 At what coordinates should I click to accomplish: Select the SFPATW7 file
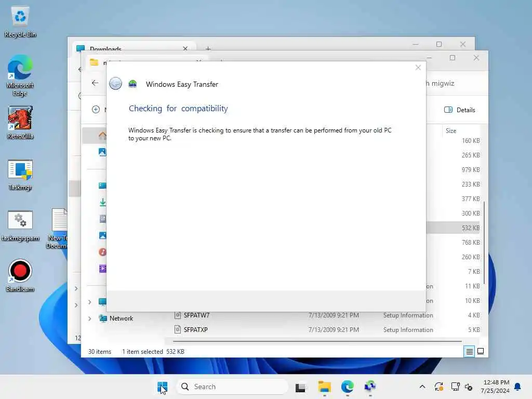click(x=196, y=315)
